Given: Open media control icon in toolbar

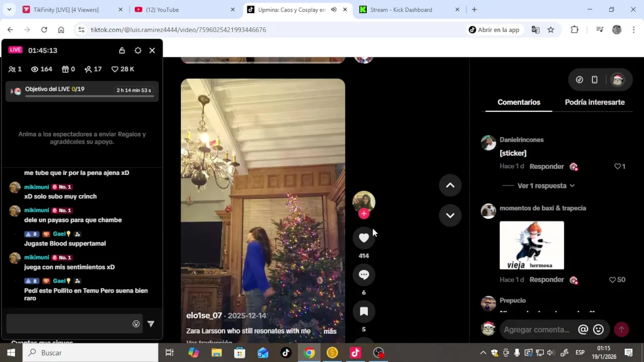Looking at the screenshot, I should point(599,30).
